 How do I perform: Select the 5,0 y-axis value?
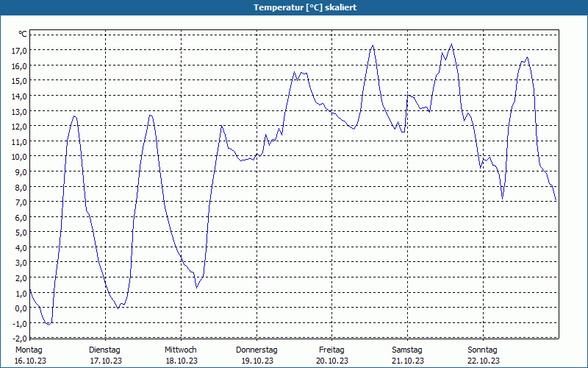21,233
